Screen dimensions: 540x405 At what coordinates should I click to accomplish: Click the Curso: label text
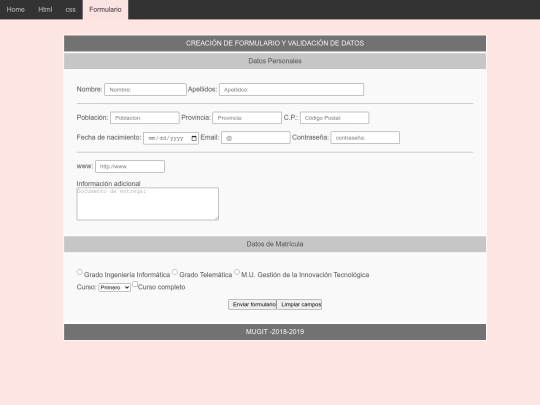[86, 287]
